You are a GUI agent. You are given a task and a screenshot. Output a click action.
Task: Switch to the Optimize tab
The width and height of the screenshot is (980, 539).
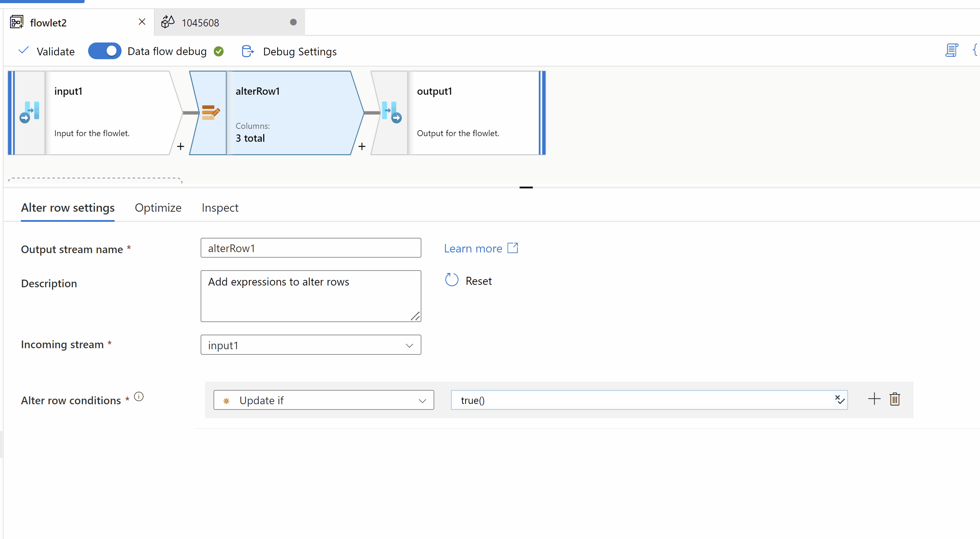(x=158, y=208)
